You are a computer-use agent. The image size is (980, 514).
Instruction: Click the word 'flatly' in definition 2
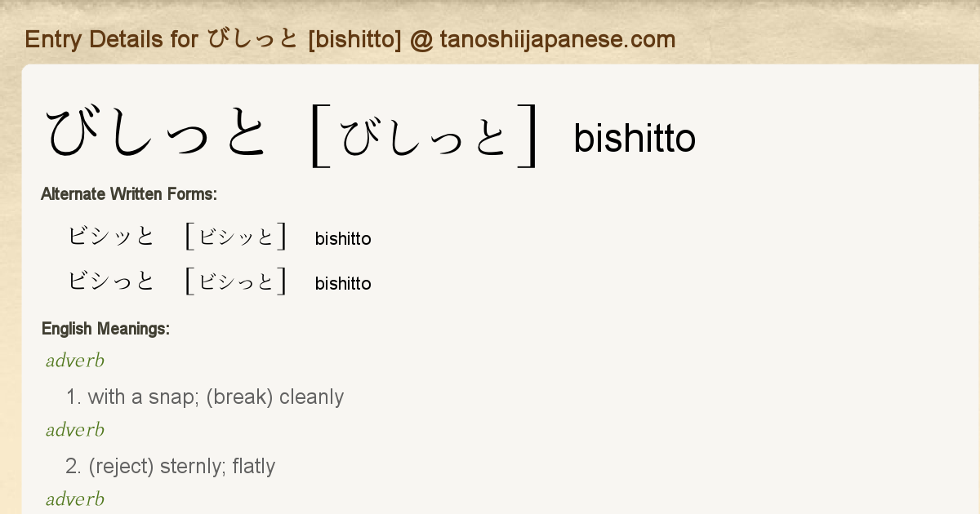(x=254, y=467)
